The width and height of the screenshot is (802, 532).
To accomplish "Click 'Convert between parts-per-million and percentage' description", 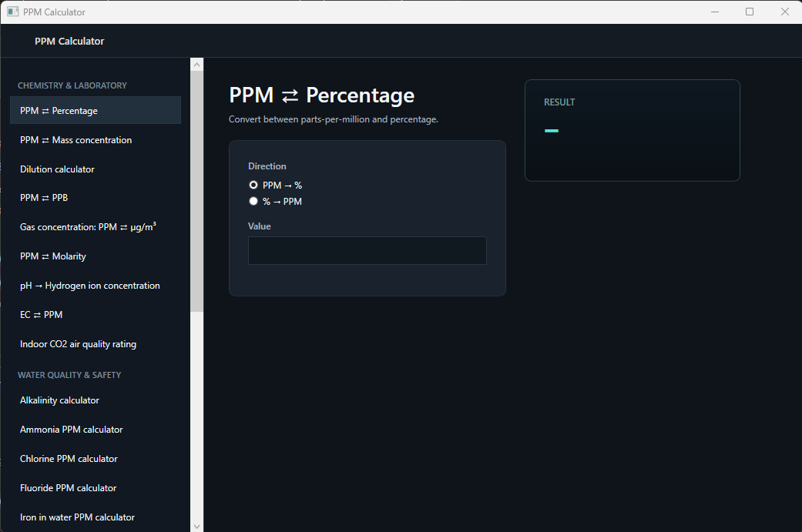I will [334, 119].
